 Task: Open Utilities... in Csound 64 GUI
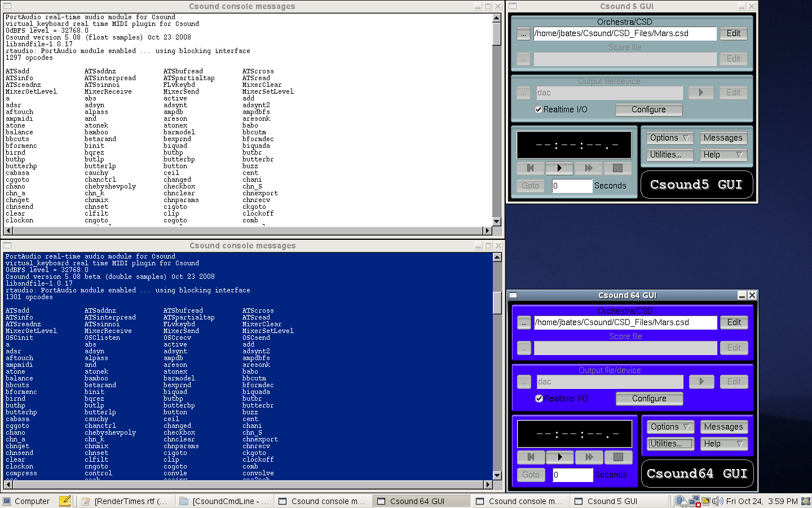670,444
